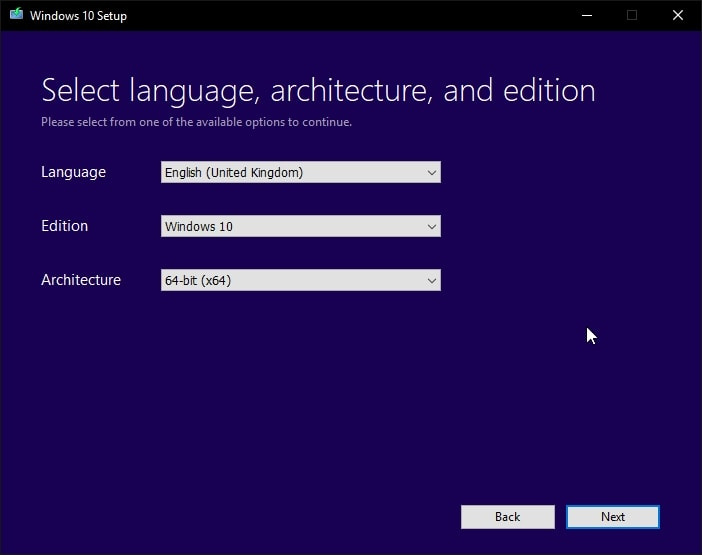Click the "Windows 10 Setup" title bar text

(78, 16)
